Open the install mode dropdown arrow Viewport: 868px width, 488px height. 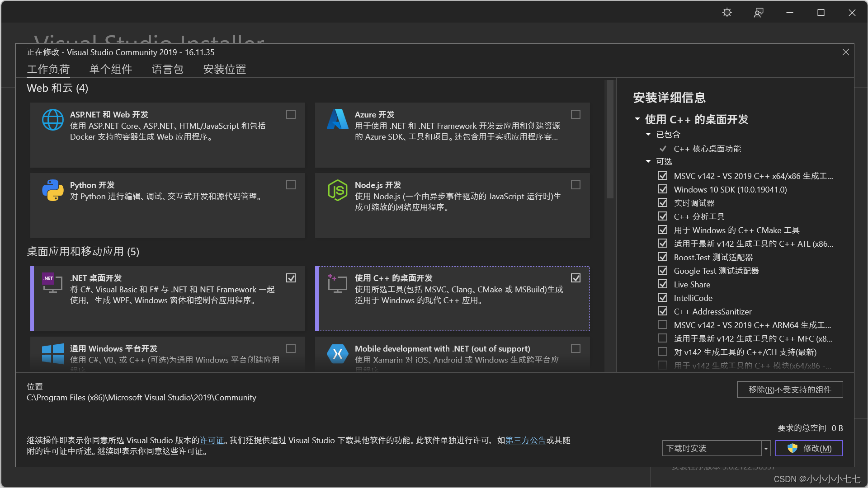[766, 448]
